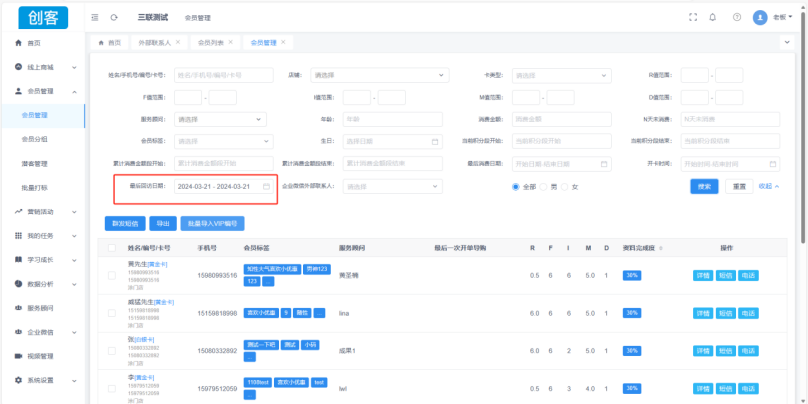The width and height of the screenshot is (808, 404).
Task: Check the select-all table header checkbox
Action: (x=112, y=248)
